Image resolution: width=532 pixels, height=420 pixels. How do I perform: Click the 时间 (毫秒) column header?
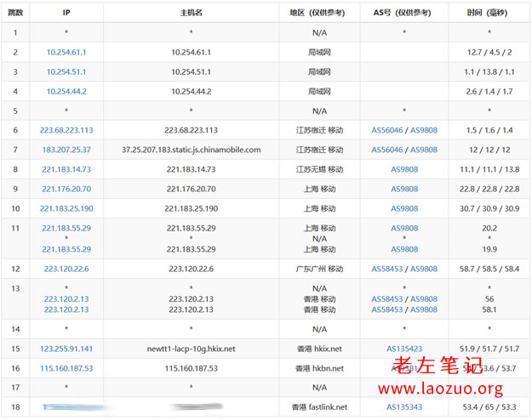(489, 14)
